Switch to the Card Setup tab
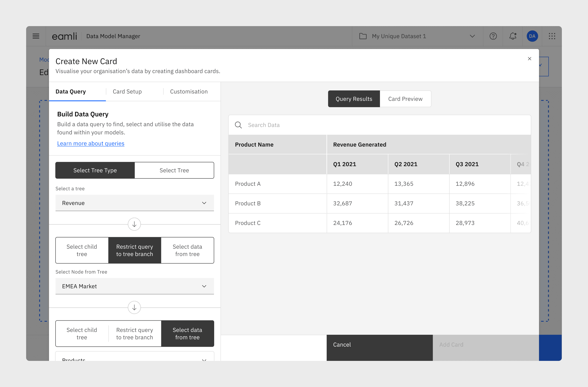The image size is (588, 387). [x=127, y=91]
